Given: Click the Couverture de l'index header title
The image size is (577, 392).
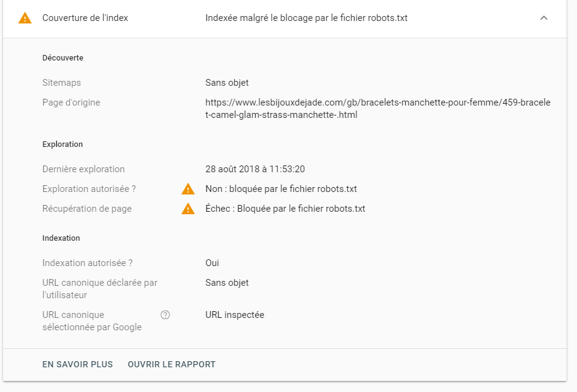Looking at the screenshot, I should 85,18.
